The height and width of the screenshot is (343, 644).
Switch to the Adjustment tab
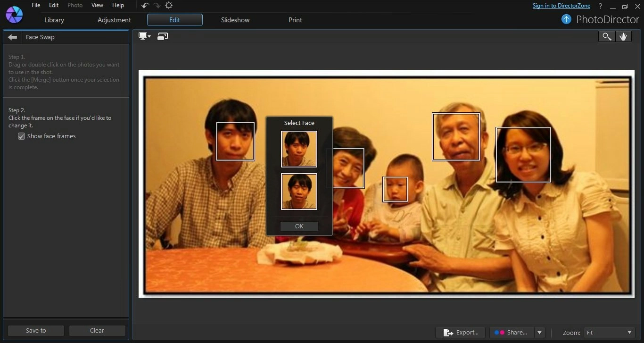coord(114,20)
